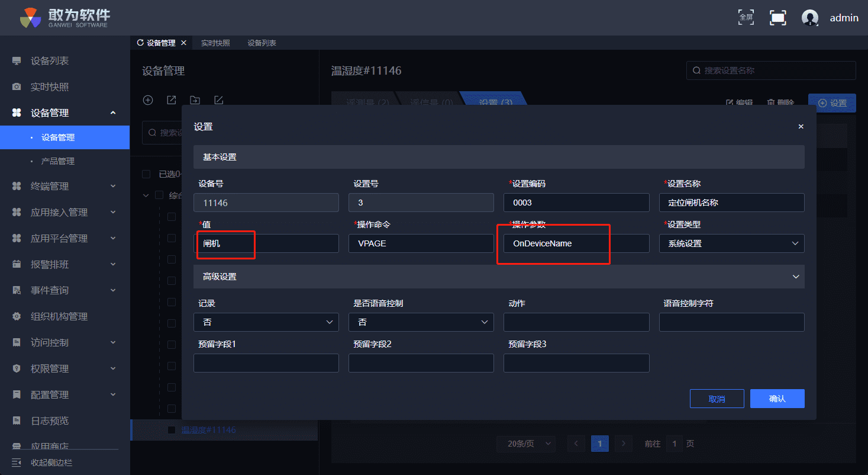The width and height of the screenshot is (868, 475).
Task: Click the 搜索设置名称 search box
Action: tap(771, 70)
